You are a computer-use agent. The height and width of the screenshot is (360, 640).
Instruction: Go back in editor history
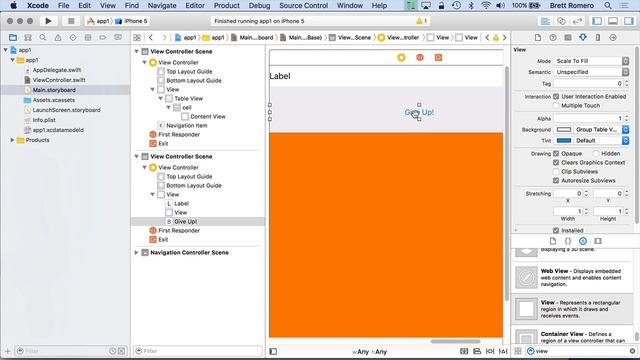pyautogui.click(x=151, y=38)
